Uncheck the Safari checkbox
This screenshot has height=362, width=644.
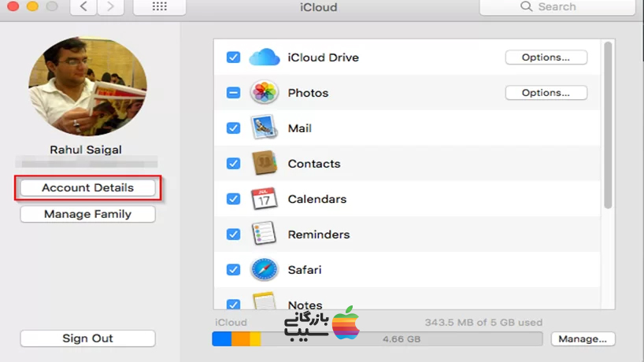click(x=233, y=270)
